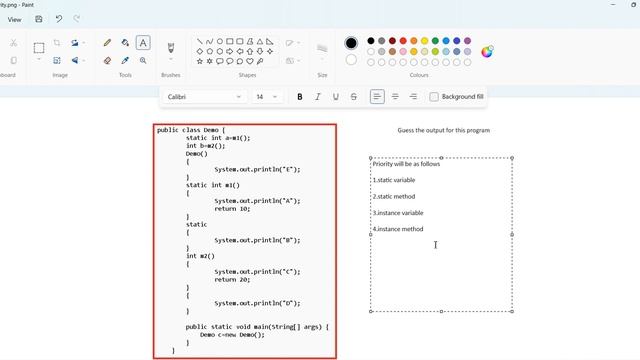Open the rotate options dropdown arrow
This screenshot has height=360, width=640.
pos(84,42)
